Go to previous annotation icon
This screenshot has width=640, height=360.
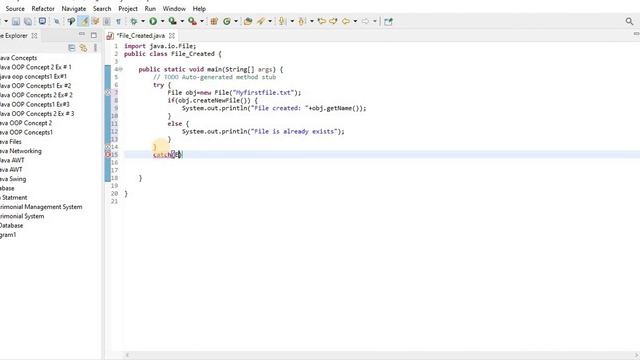(x=302, y=21)
